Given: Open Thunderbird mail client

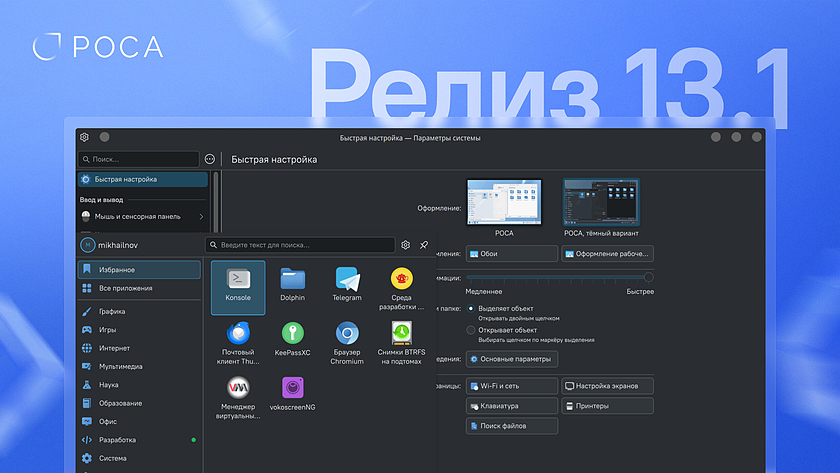Looking at the screenshot, I should [238, 338].
